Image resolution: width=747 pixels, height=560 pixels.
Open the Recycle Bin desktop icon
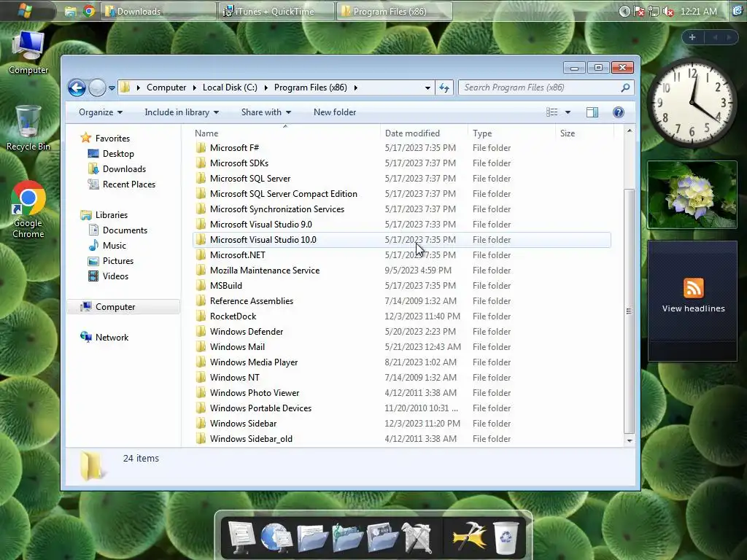coord(28,128)
